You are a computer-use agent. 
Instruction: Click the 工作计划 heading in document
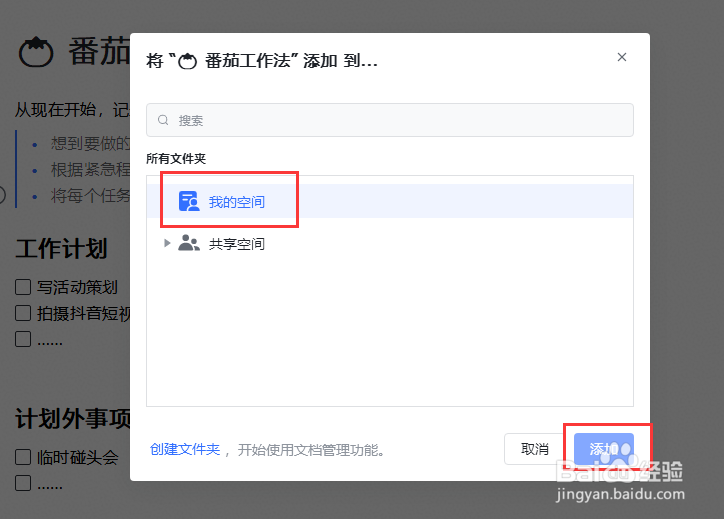(61, 248)
